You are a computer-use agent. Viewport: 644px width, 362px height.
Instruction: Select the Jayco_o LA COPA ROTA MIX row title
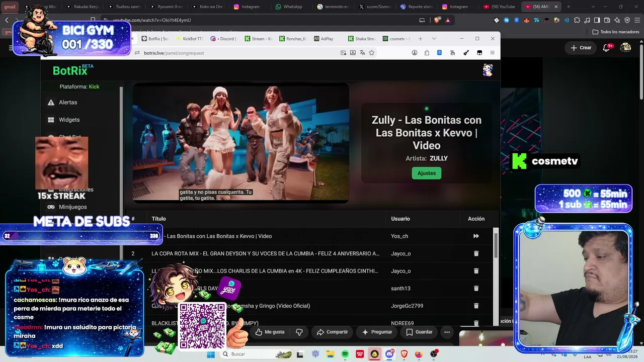tap(266, 253)
